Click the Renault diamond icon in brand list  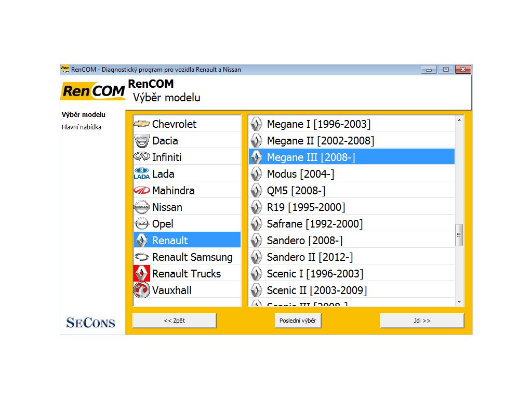point(141,240)
